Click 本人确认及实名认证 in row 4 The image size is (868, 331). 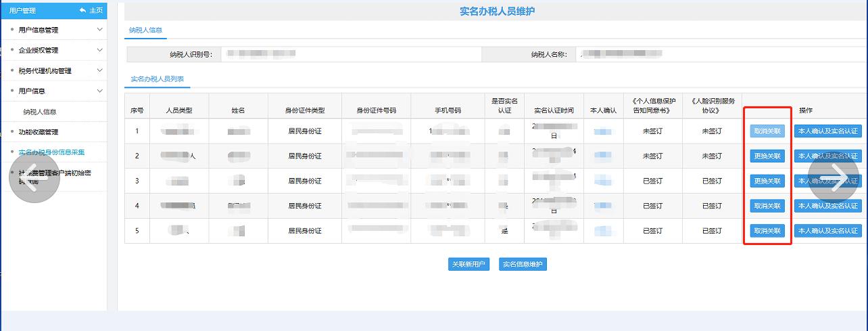tap(828, 206)
